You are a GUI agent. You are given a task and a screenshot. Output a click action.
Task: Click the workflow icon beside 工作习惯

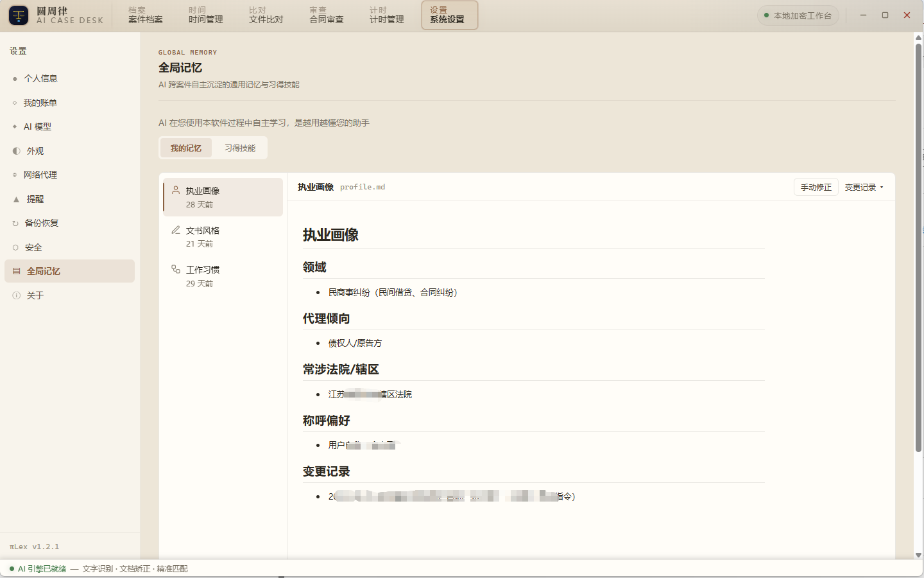(176, 269)
